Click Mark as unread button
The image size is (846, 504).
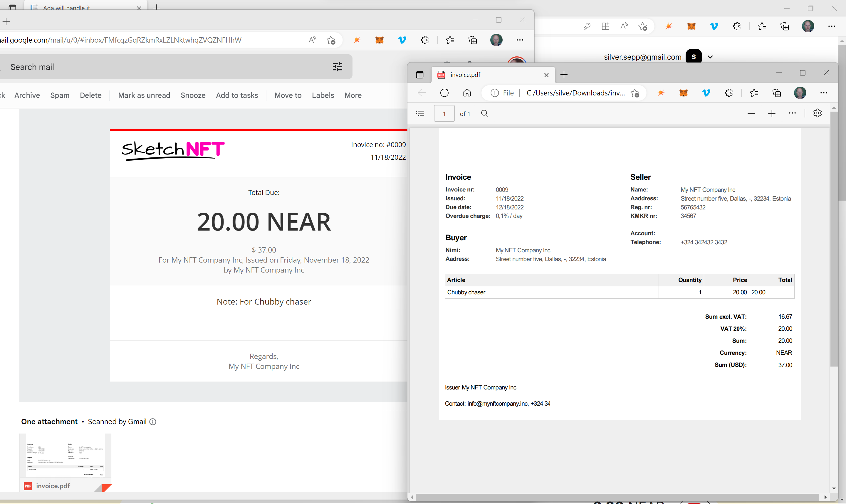click(144, 95)
